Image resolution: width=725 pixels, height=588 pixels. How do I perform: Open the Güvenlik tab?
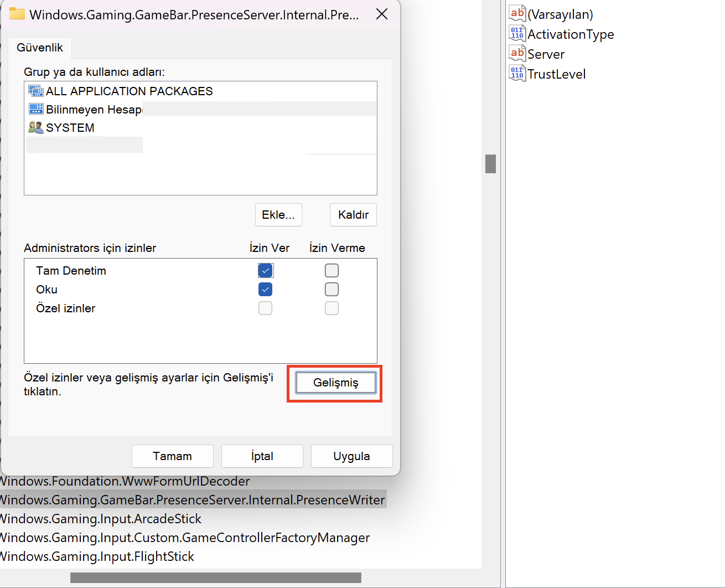click(40, 48)
